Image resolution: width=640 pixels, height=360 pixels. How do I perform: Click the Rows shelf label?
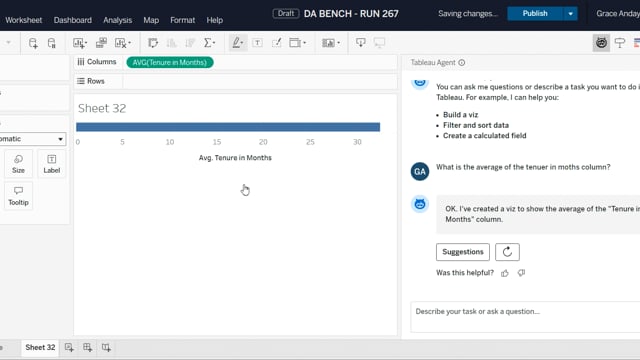91,81
